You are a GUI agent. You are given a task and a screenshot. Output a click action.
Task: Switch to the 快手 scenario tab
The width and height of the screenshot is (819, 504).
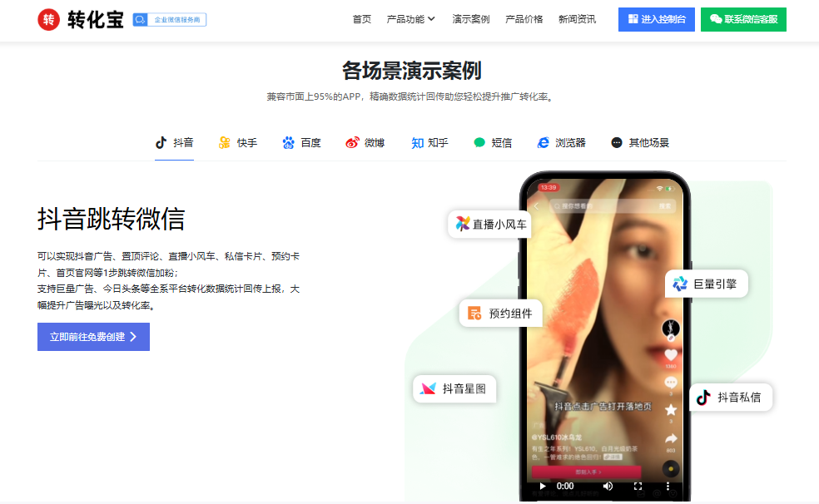(238, 142)
